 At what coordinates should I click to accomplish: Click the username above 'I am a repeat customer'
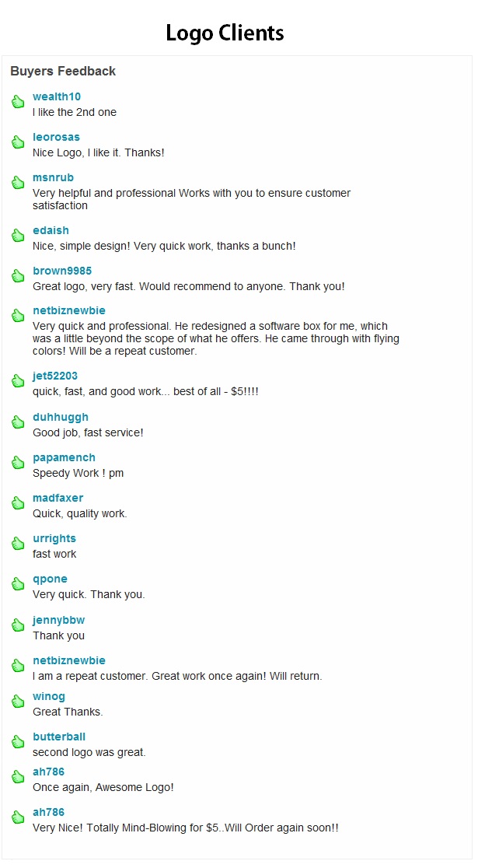[69, 660]
